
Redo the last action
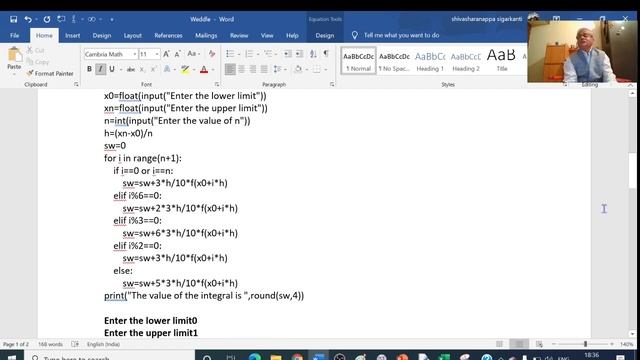47,19
